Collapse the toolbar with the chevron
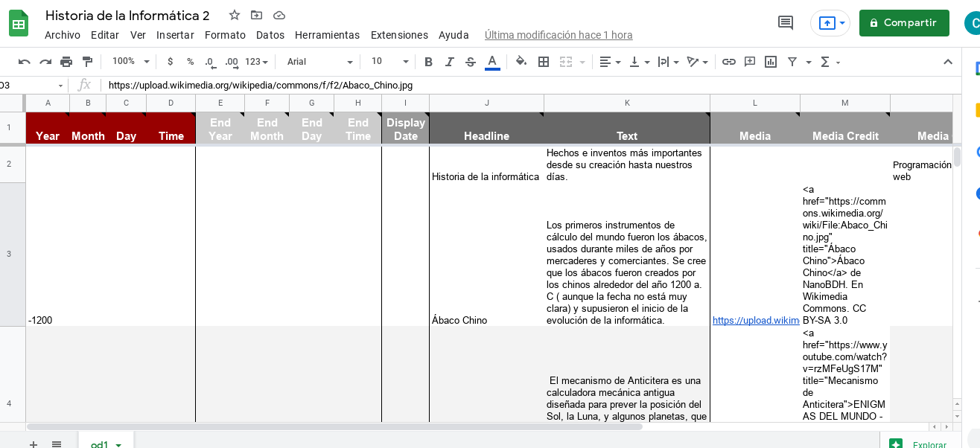Viewport: 980px width, 448px height. 948,62
